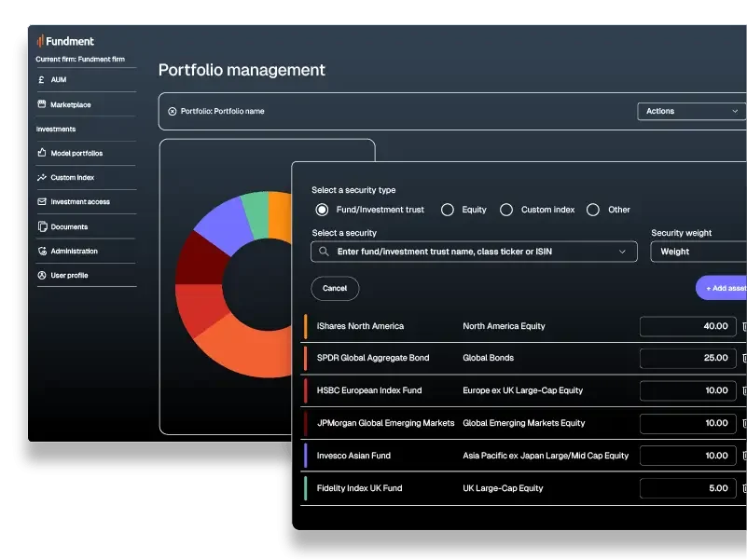Click Current firm: Fundment firm text
Viewport: 747px width, 560px height.
[x=80, y=60]
